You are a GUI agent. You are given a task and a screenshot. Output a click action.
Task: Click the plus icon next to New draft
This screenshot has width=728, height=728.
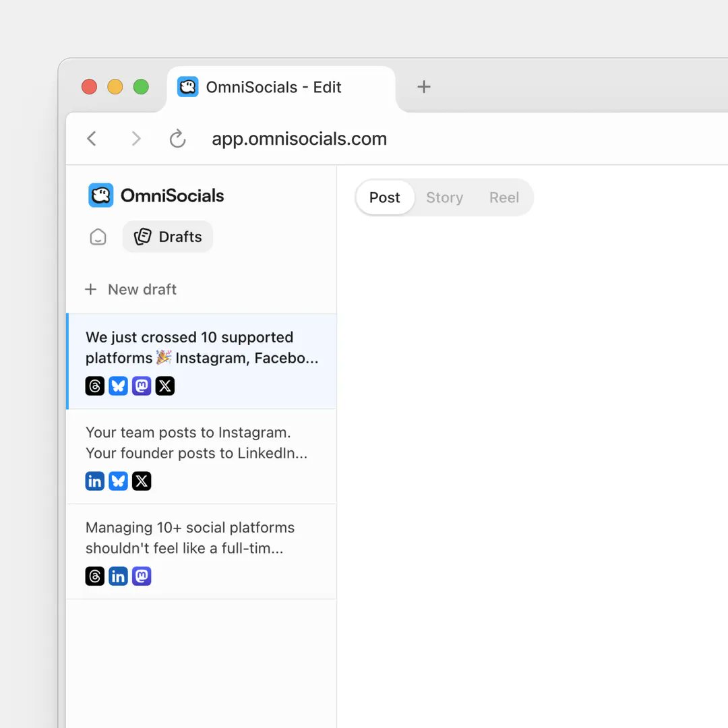90,289
